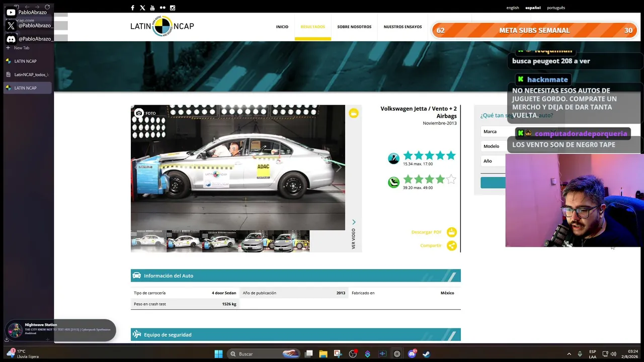Click the main Jetta crash test photo

click(238, 167)
